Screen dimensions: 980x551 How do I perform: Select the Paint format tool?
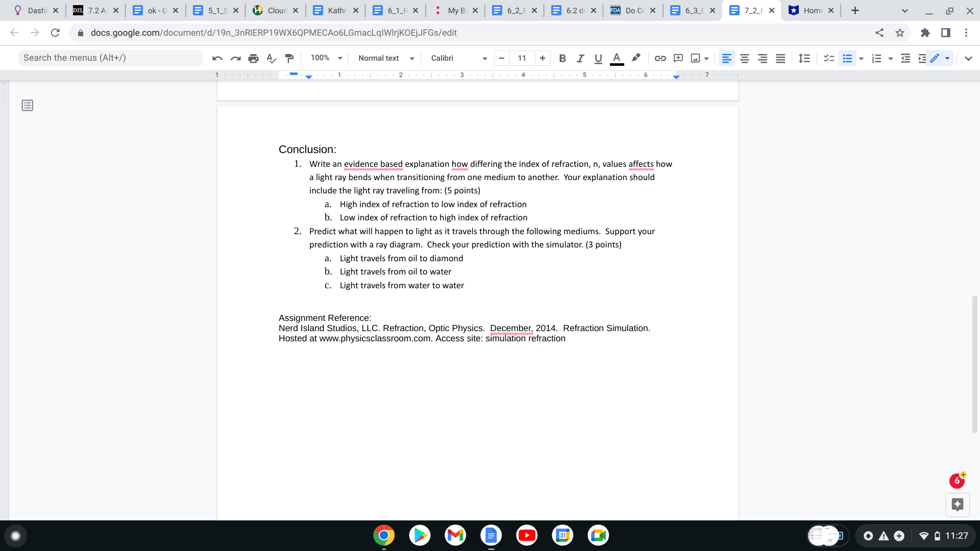pos(289,58)
